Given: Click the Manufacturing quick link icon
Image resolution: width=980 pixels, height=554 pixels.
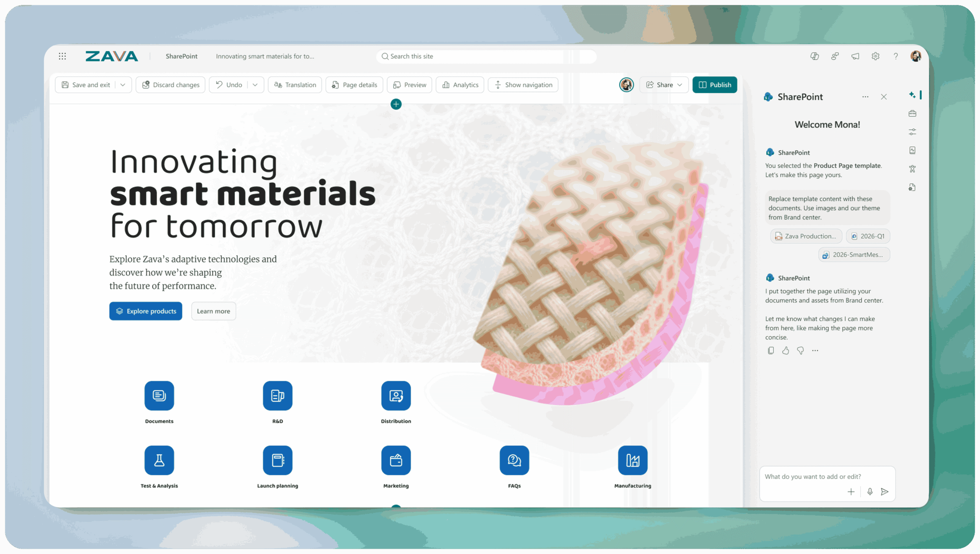Looking at the screenshot, I should [632, 460].
